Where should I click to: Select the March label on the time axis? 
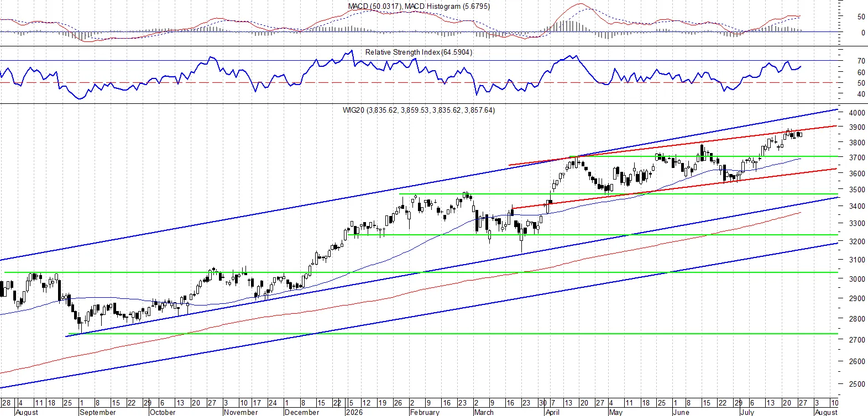[484, 412]
